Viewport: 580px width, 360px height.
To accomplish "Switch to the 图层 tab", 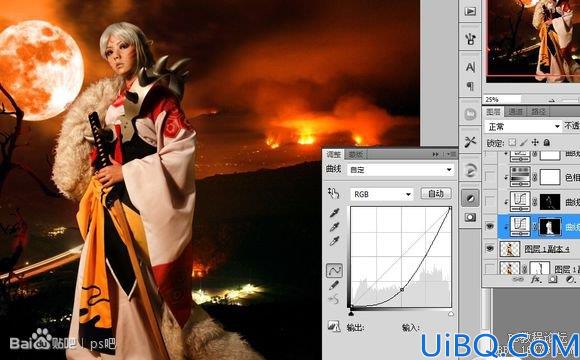I will [x=493, y=111].
